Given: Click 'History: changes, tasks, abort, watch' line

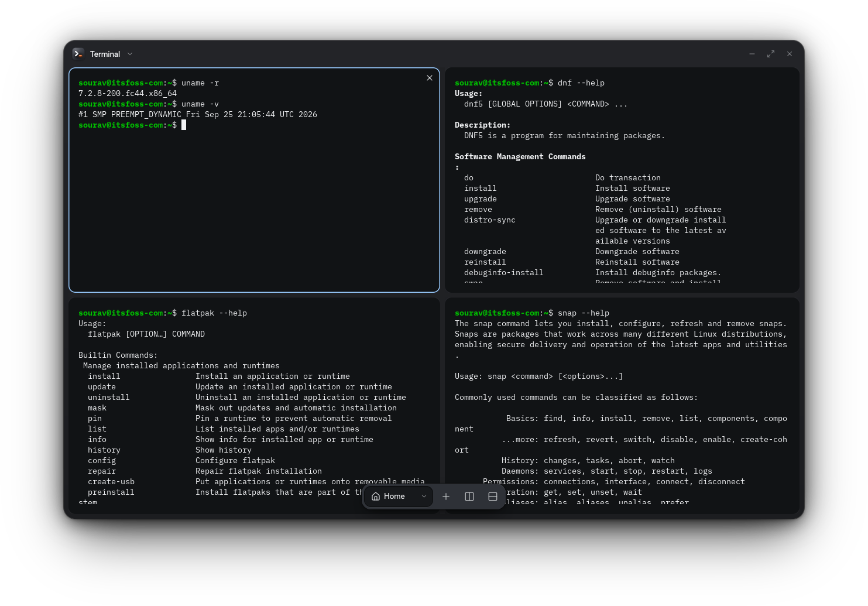Looking at the screenshot, I should tap(588, 461).
